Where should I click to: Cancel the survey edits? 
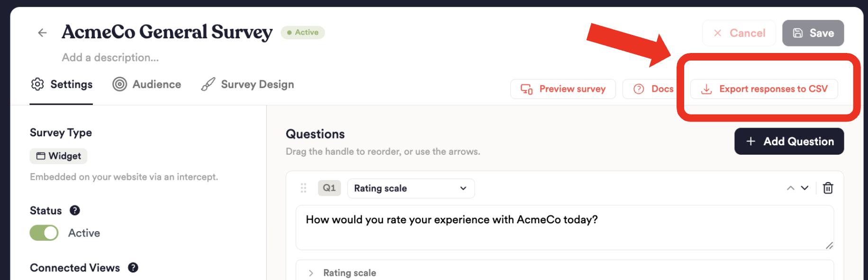(x=739, y=33)
